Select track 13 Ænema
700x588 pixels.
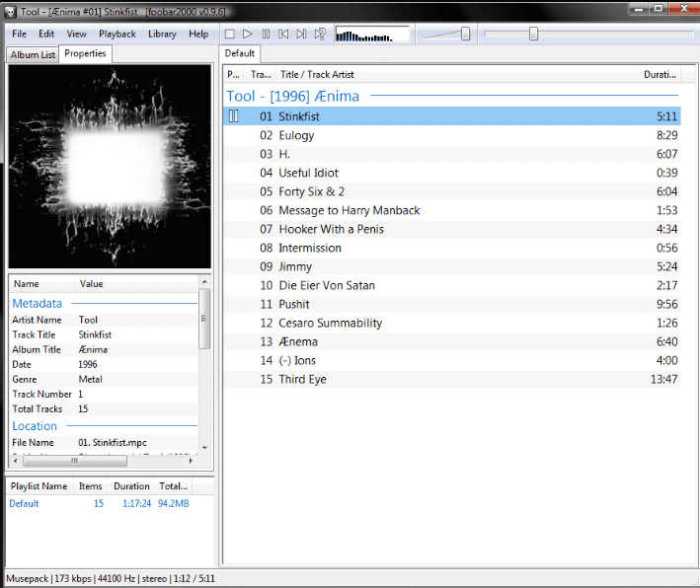click(x=452, y=341)
